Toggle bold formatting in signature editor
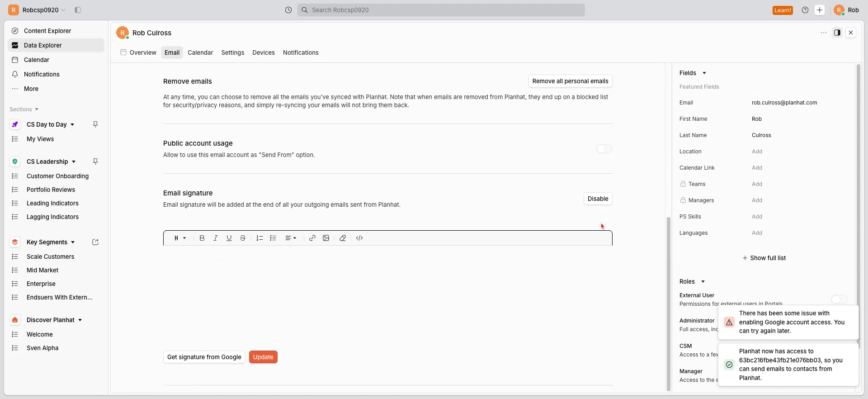868x399 pixels. pyautogui.click(x=202, y=238)
